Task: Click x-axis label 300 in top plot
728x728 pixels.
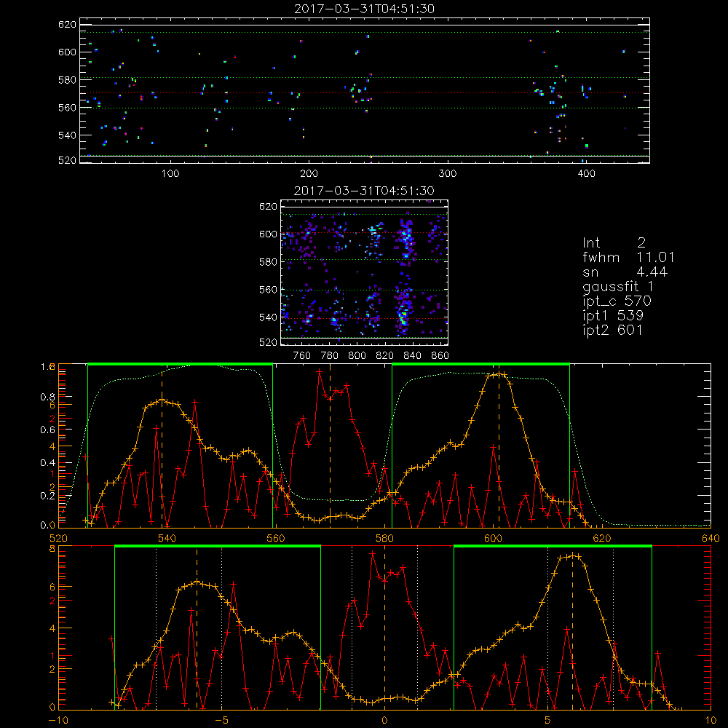Action: [448, 174]
